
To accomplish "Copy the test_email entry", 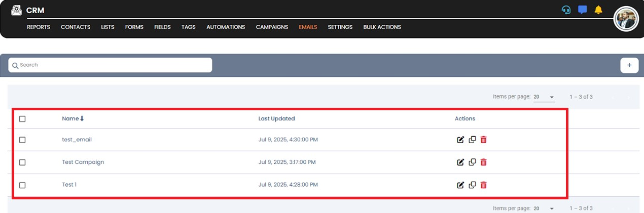I will tap(472, 140).
